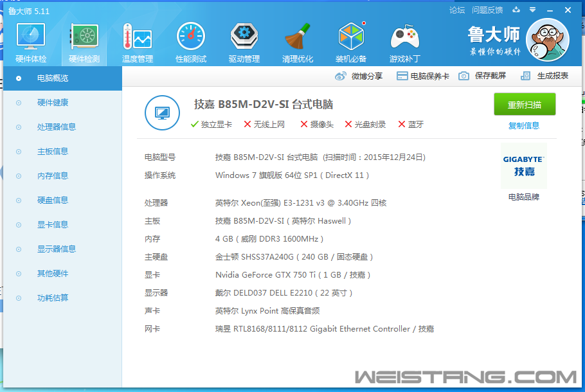Select the 硬件检测 hardware detection icon
The height and width of the screenshot is (392, 585).
[x=84, y=42]
